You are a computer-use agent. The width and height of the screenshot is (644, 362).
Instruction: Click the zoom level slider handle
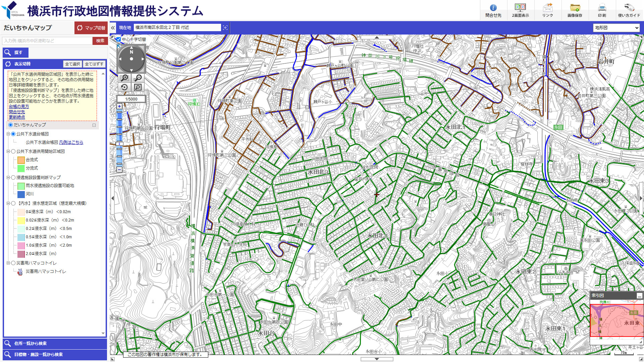tap(119, 144)
